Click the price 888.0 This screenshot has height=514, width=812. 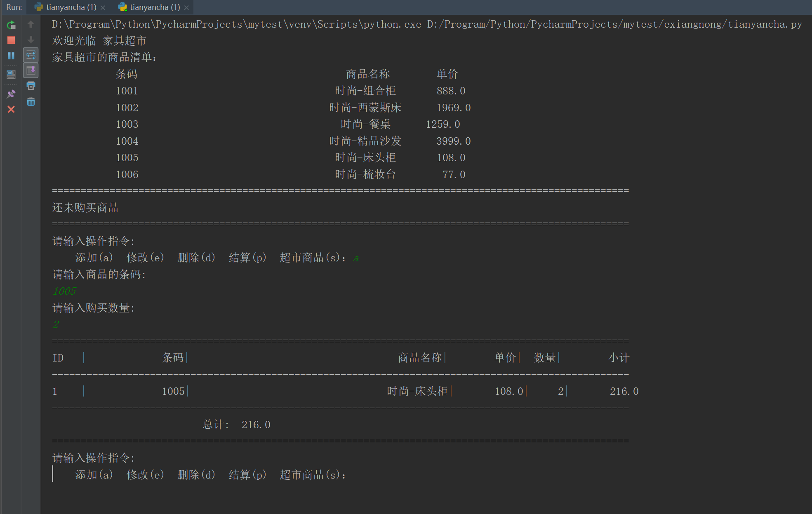coord(451,91)
